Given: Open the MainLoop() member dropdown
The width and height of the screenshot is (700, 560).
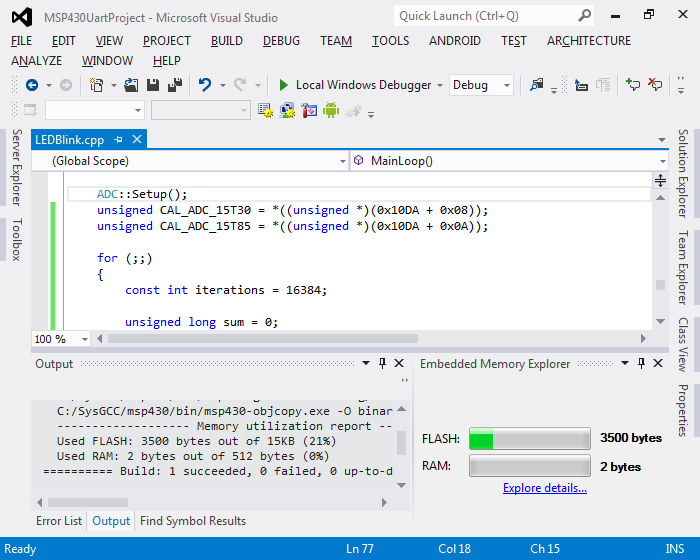Looking at the screenshot, I should click(509, 161).
